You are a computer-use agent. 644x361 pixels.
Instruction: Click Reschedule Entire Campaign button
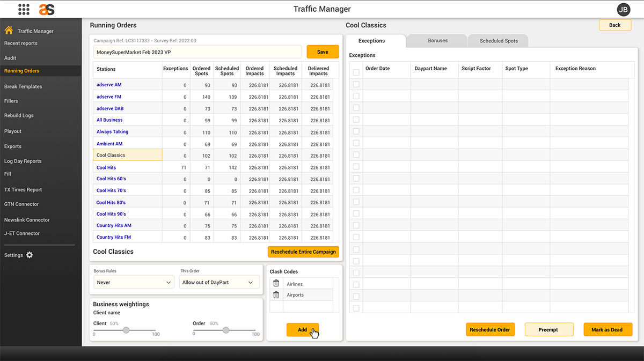303,252
